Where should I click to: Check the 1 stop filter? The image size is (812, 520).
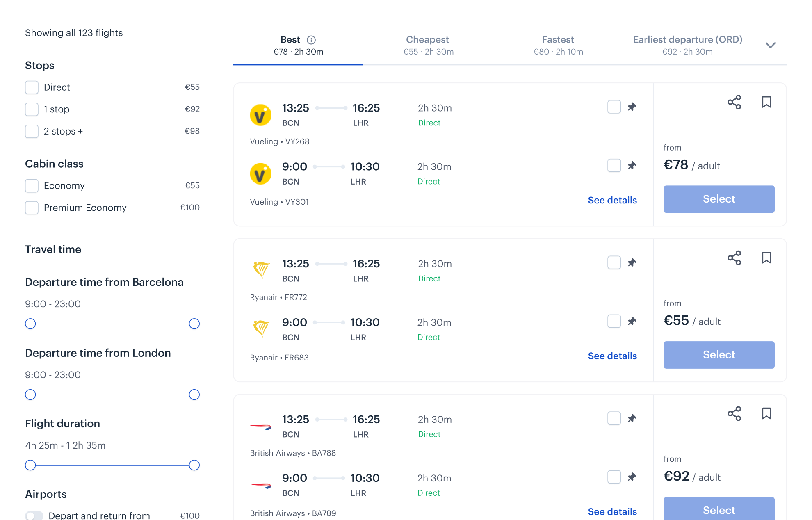pyautogui.click(x=32, y=109)
